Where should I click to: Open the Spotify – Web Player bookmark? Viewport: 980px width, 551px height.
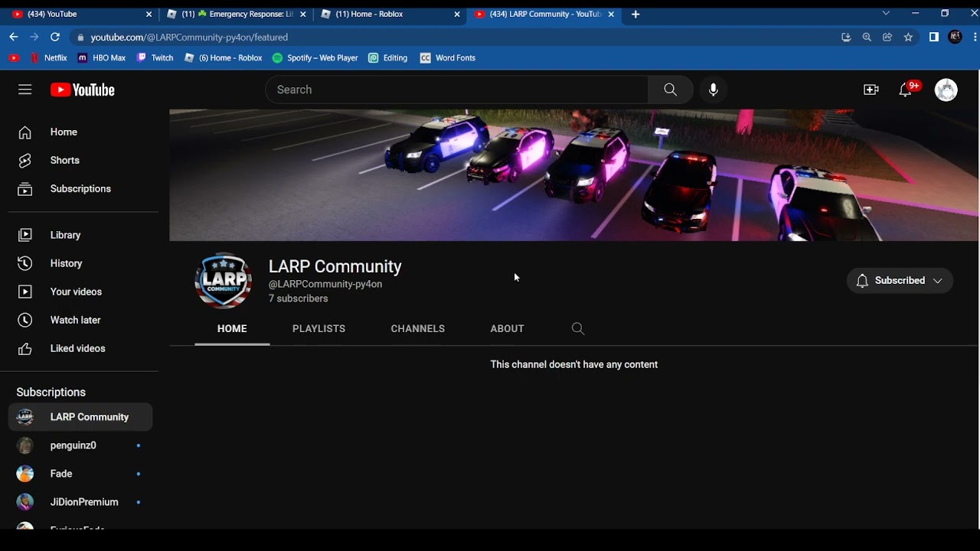pos(315,58)
